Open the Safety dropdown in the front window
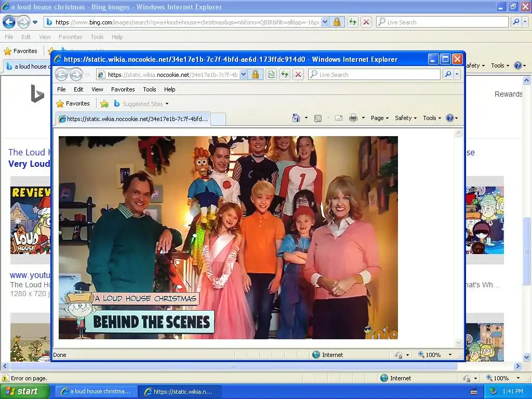Viewport: 532px width, 399px height. tap(405, 118)
